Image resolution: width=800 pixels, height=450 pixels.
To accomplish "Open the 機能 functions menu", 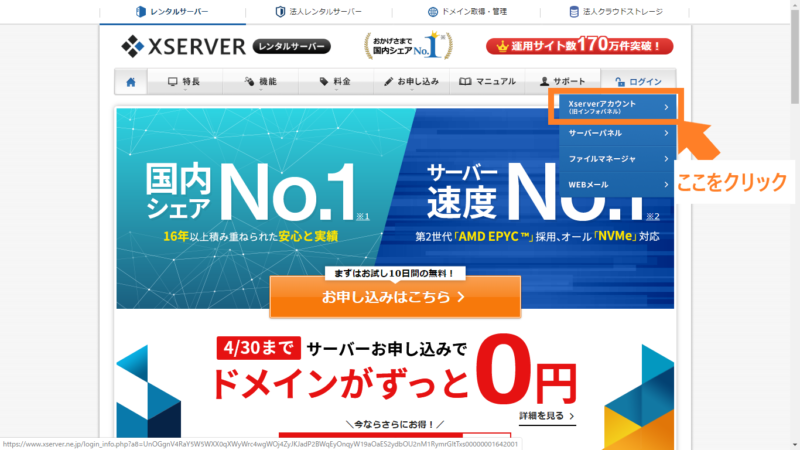I will (x=260, y=82).
